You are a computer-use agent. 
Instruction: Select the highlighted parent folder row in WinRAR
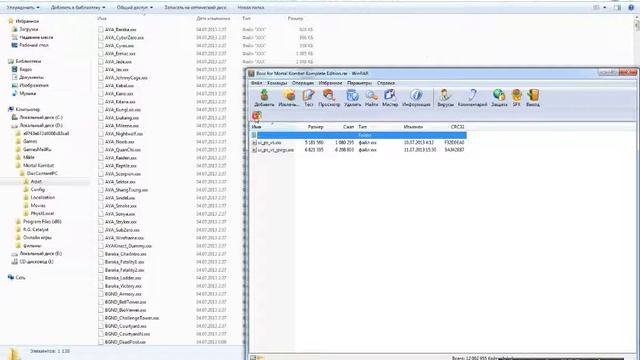[358, 135]
